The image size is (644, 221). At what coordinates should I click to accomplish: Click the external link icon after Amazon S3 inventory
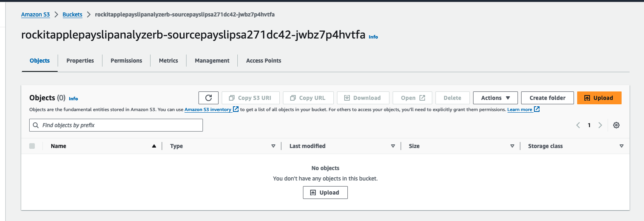point(236,109)
